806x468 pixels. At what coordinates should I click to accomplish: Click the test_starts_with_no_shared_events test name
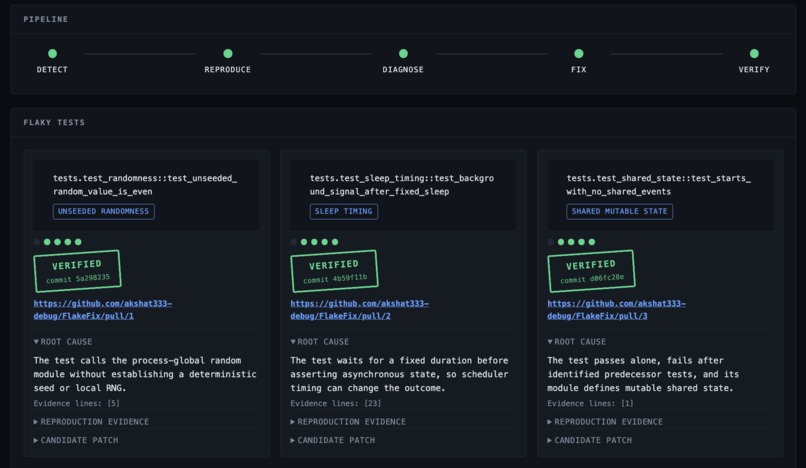[x=658, y=185]
